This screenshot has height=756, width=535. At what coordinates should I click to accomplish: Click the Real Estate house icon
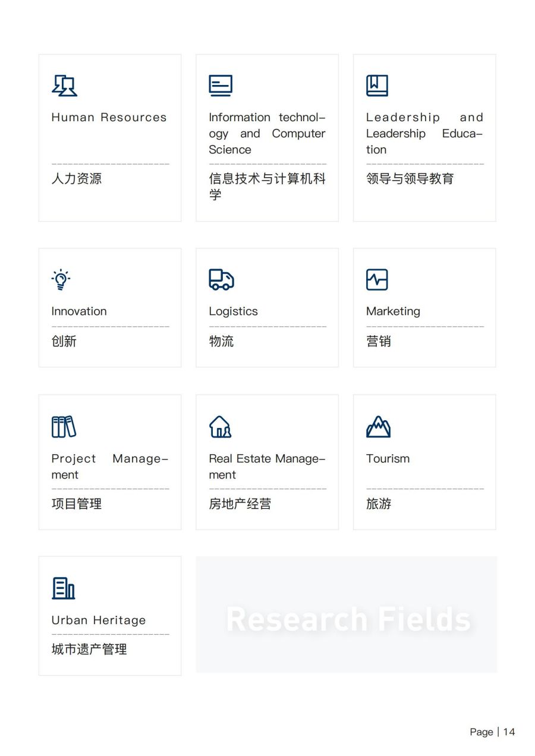220,427
